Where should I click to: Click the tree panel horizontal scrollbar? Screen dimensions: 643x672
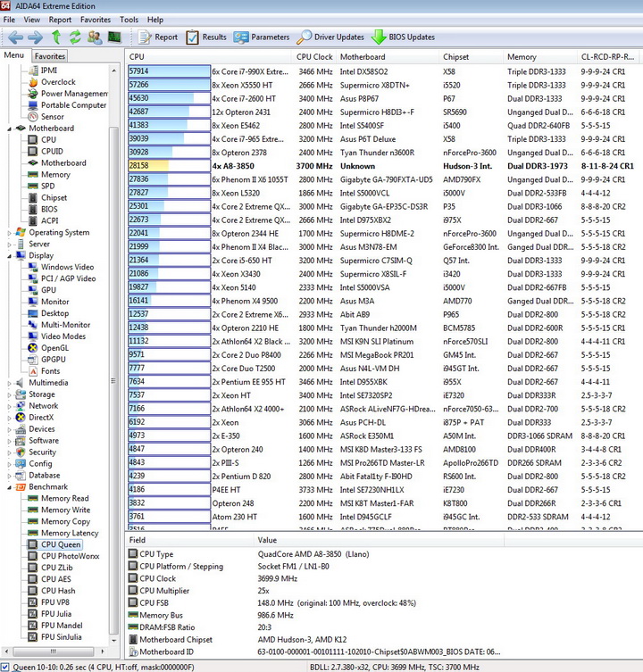tap(54, 651)
